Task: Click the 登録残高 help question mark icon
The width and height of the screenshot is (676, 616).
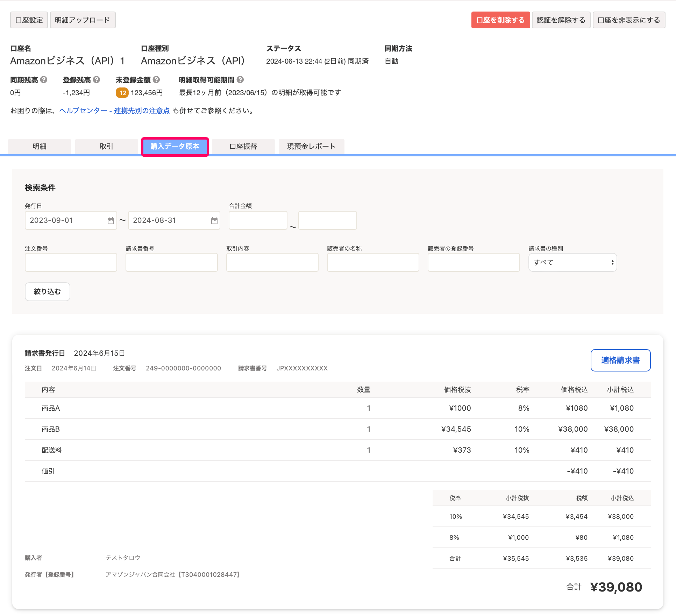Action: 97,80
